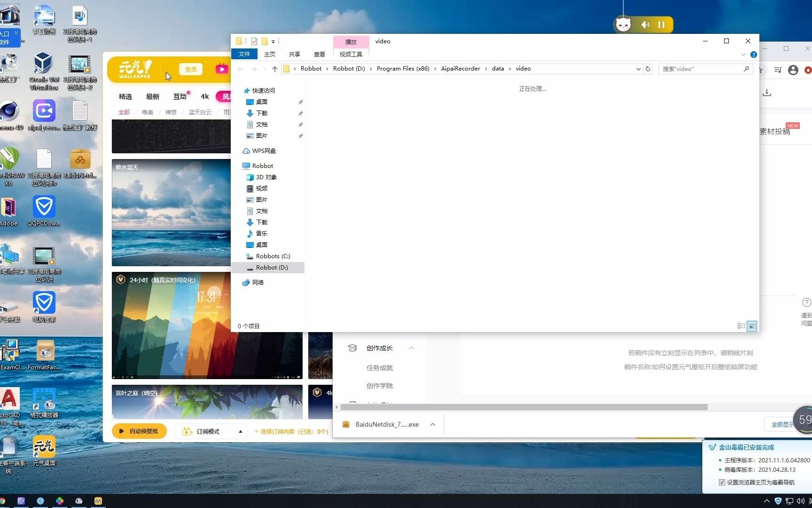Click the search "video" input box
This screenshot has height=508, width=812.
[701, 69]
